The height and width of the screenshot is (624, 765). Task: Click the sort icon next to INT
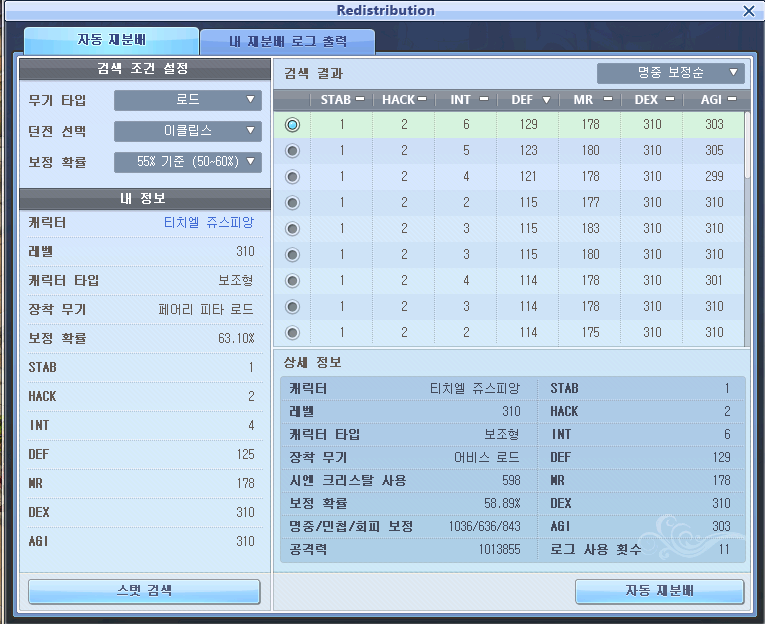click(x=484, y=100)
